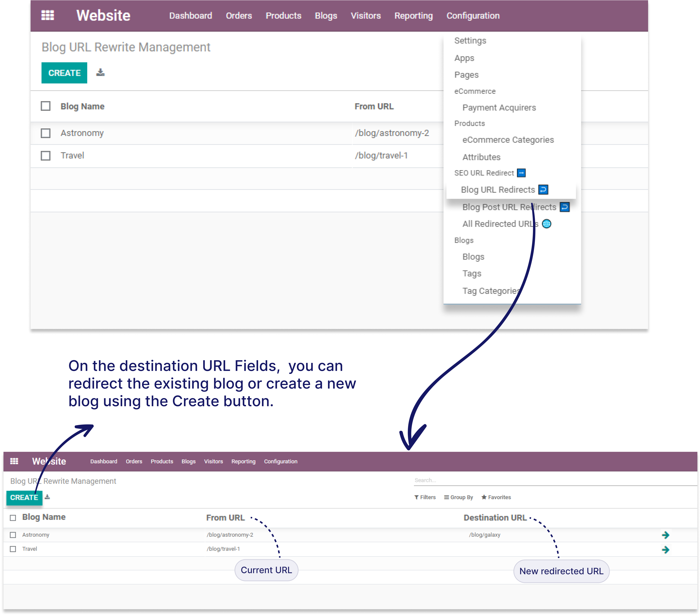
Task: Open Products in the bottom navbar
Action: point(162,461)
